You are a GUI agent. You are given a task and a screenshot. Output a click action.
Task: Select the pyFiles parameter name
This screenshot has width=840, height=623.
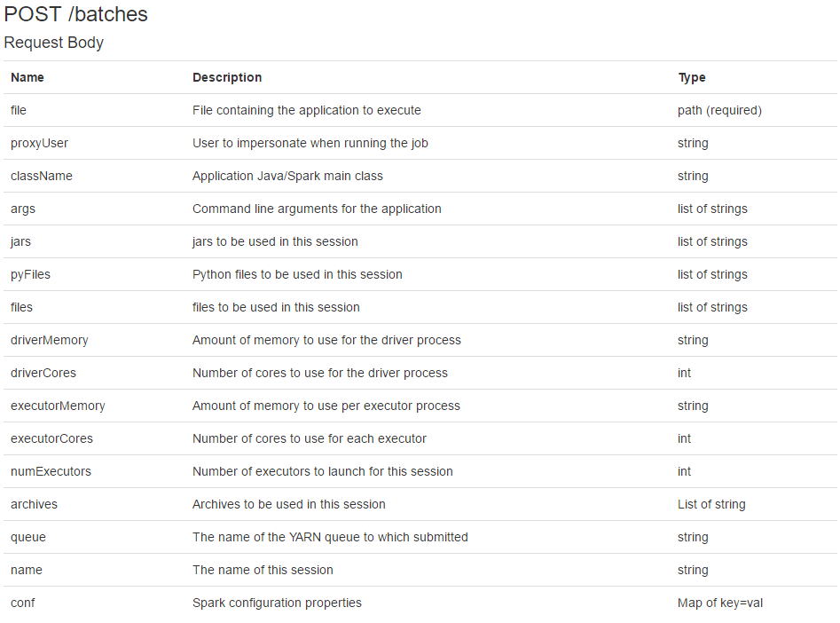click(30, 274)
